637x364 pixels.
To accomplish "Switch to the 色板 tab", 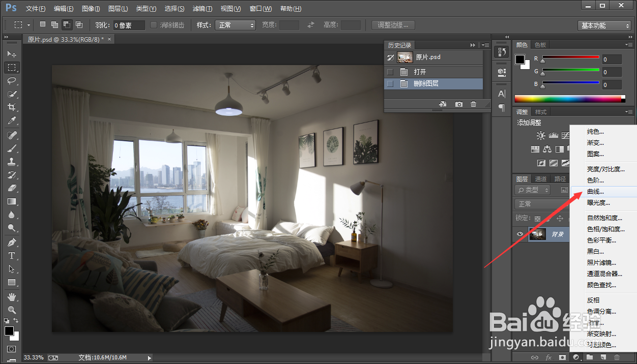I will (x=540, y=45).
